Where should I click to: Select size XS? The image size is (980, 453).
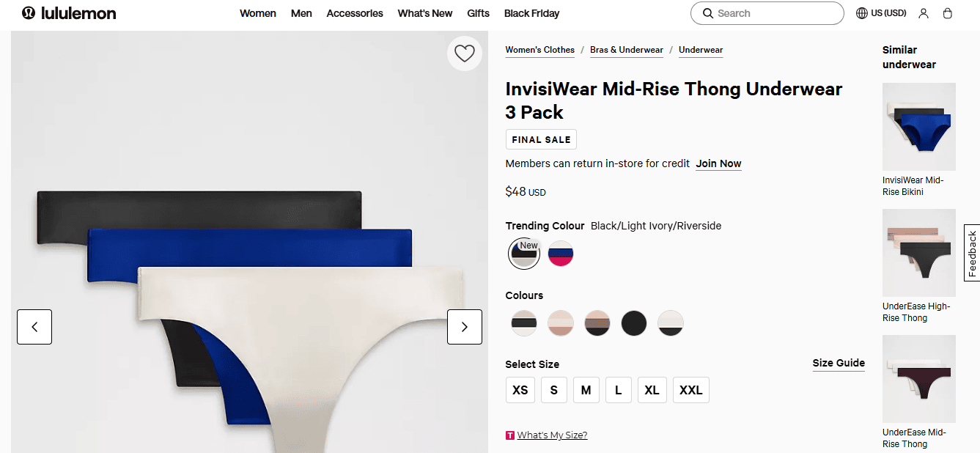[520, 389]
